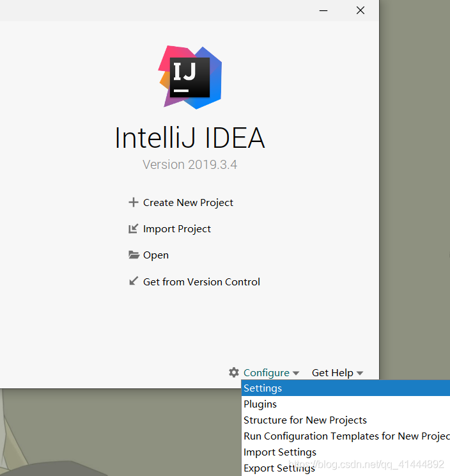Click the plus icon beside Create New Project

tap(134, 202)
